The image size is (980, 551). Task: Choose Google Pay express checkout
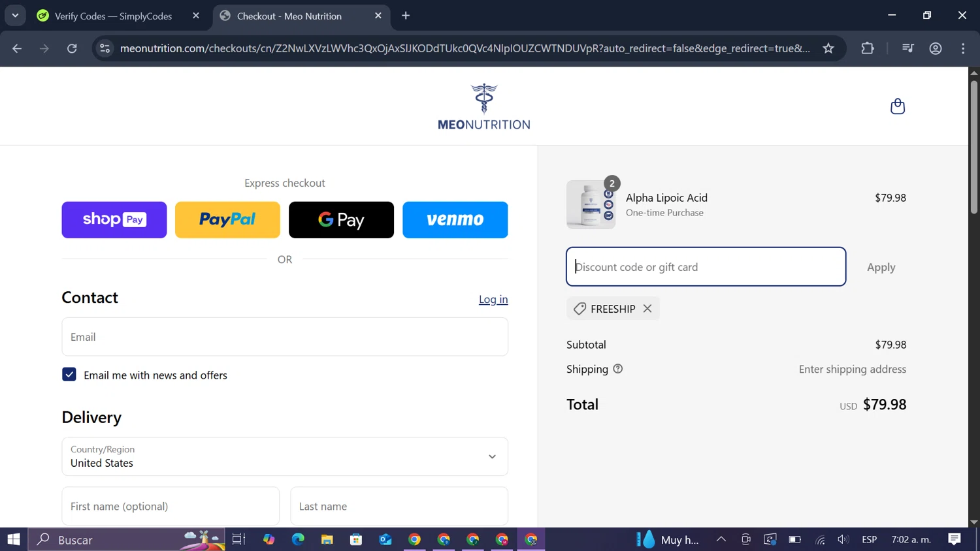click(x=341, y=220)
